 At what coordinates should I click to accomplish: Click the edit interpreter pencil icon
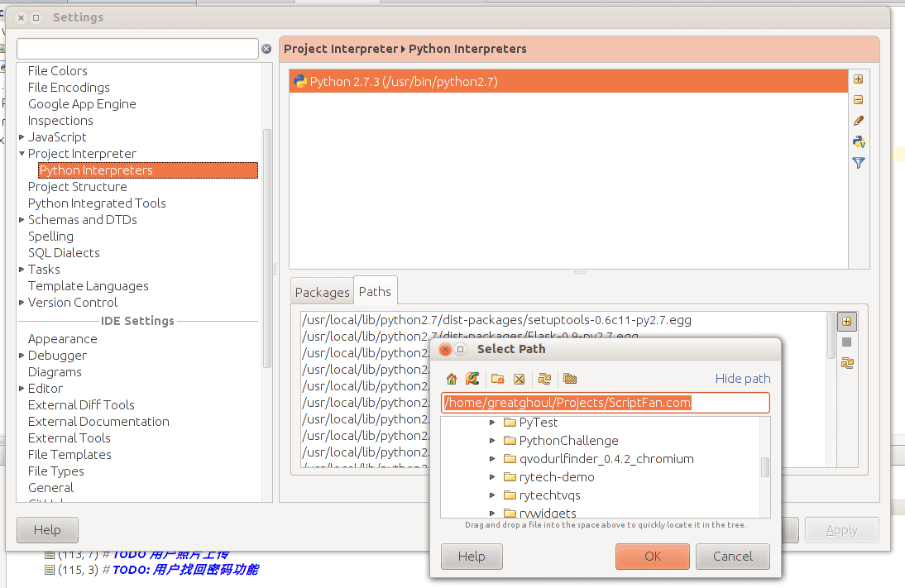coord(858,121)
